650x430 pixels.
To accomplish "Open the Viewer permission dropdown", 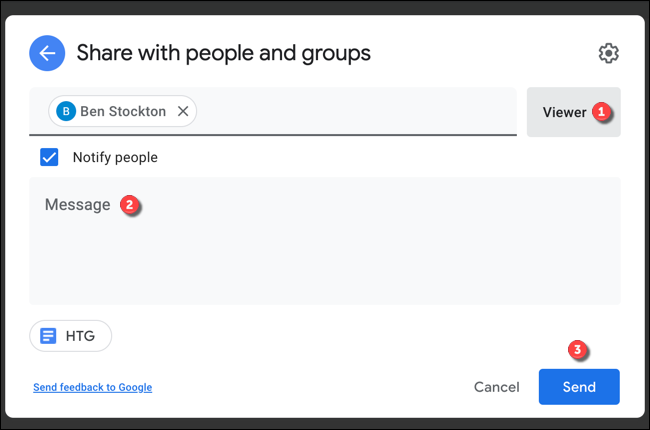I will 565,112.
